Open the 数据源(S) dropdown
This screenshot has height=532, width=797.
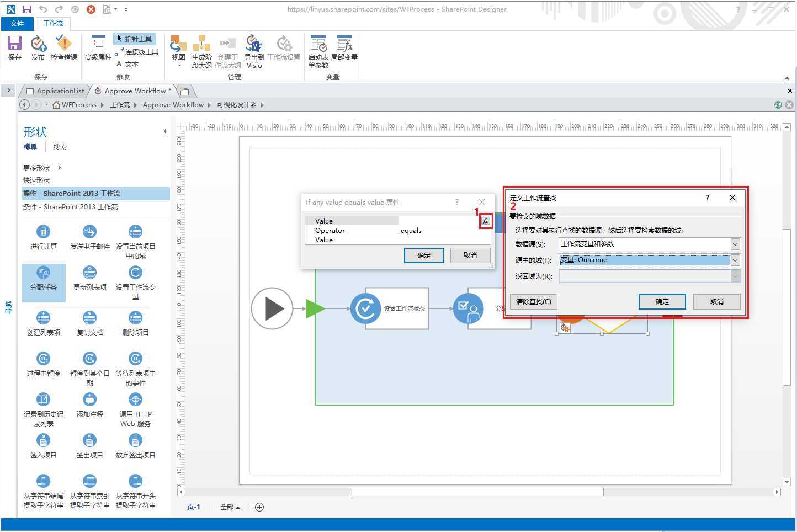coord(735,244)
